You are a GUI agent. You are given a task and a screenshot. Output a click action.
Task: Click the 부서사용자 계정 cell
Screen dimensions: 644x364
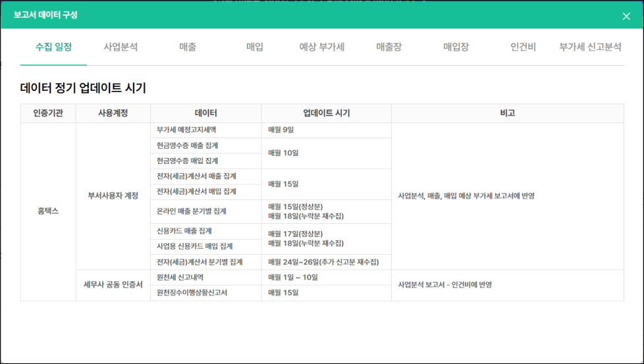click(113, 195)
